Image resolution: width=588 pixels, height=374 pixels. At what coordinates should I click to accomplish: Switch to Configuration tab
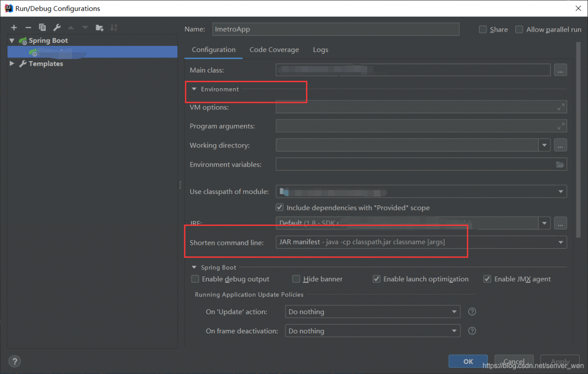tap(214, 50)
